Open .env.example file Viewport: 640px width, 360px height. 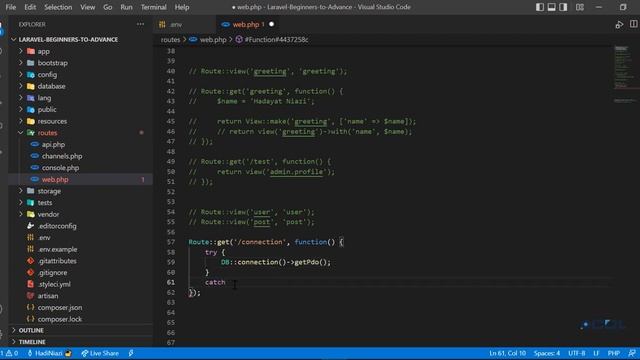[58, 249]
